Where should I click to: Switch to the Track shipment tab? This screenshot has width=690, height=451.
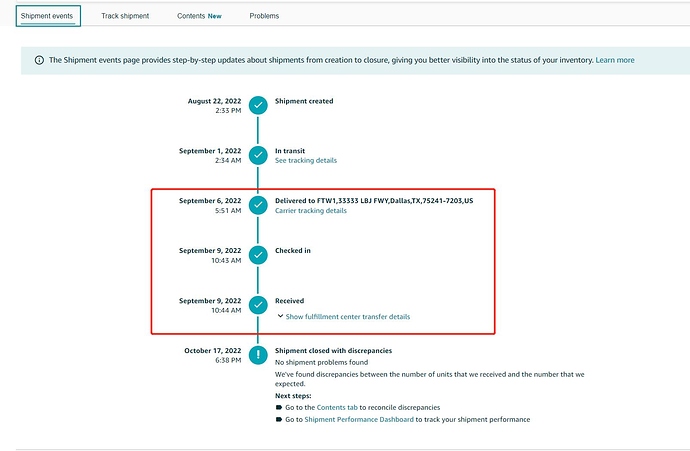click(x=126, y=16)
